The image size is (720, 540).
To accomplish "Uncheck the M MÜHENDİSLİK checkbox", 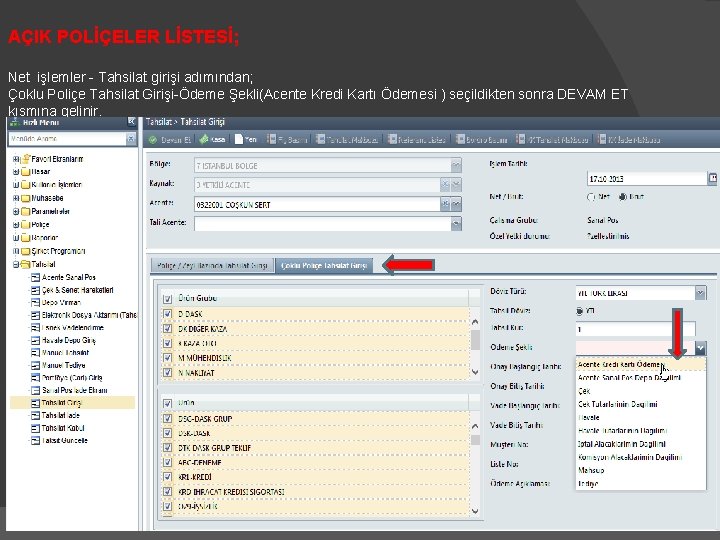I will point(168,358).
